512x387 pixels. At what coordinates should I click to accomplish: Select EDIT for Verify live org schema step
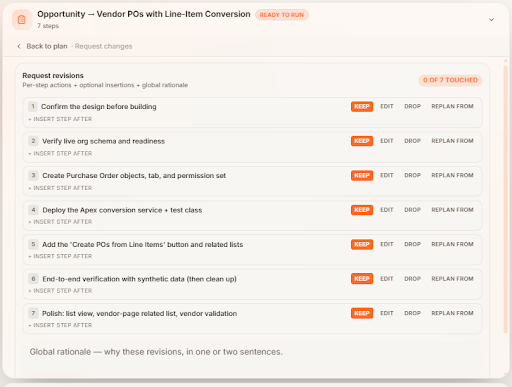click(x=387, y=141)
